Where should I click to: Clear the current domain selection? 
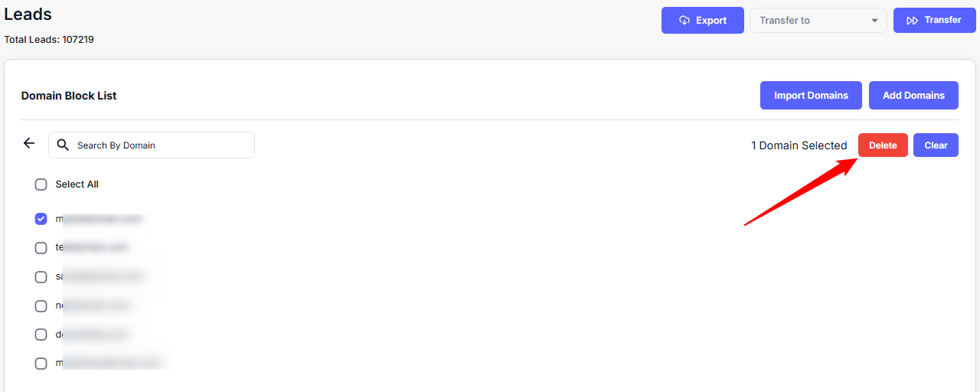tap(936, 145)
